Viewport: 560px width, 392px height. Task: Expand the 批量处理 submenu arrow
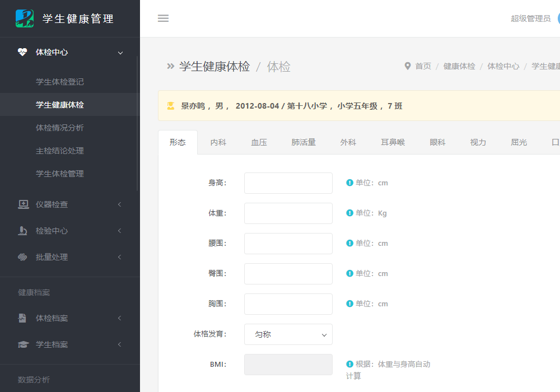pyautogui.click(x=119, y=257)
